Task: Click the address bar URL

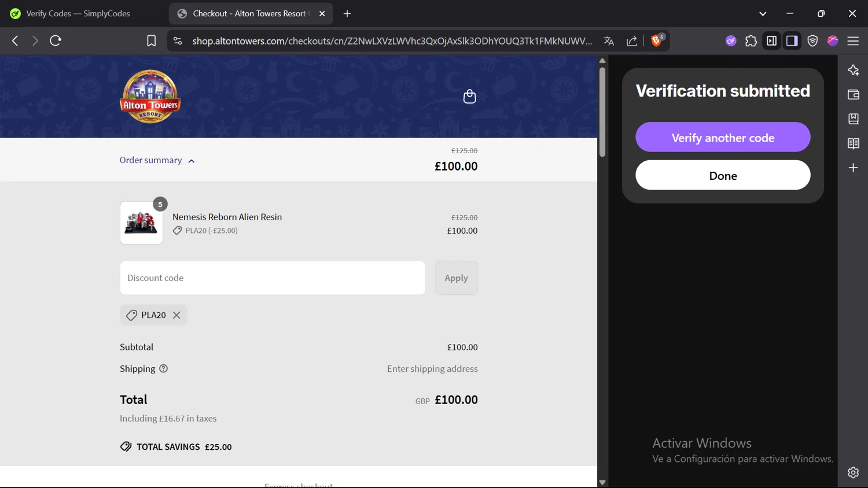Action: (392, 41)
